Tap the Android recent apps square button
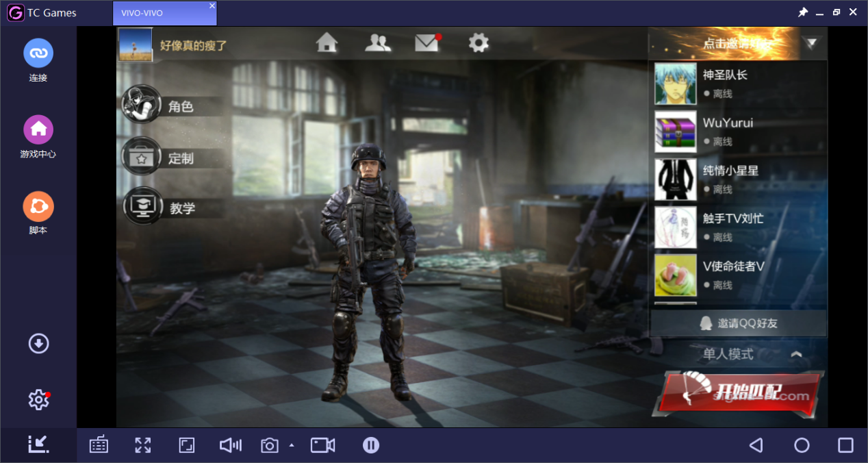The image size is (868, 463). 845,445
